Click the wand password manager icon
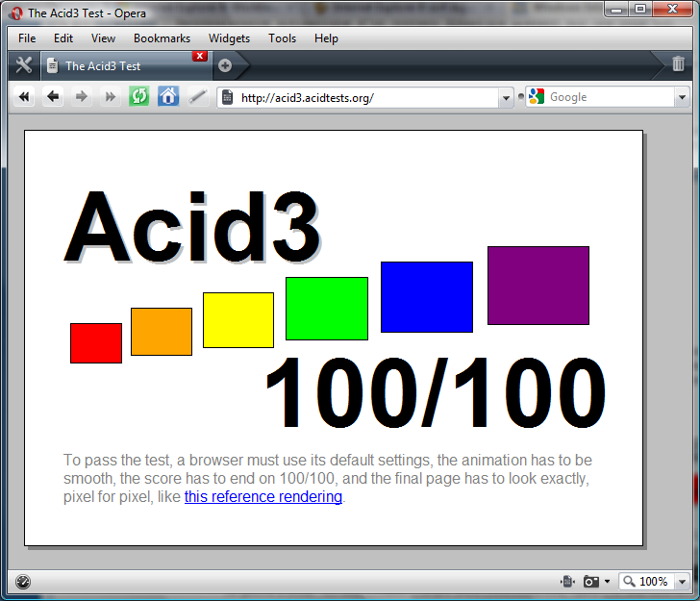This screenshot has width=700, height=601. click(x=197, y=97)
